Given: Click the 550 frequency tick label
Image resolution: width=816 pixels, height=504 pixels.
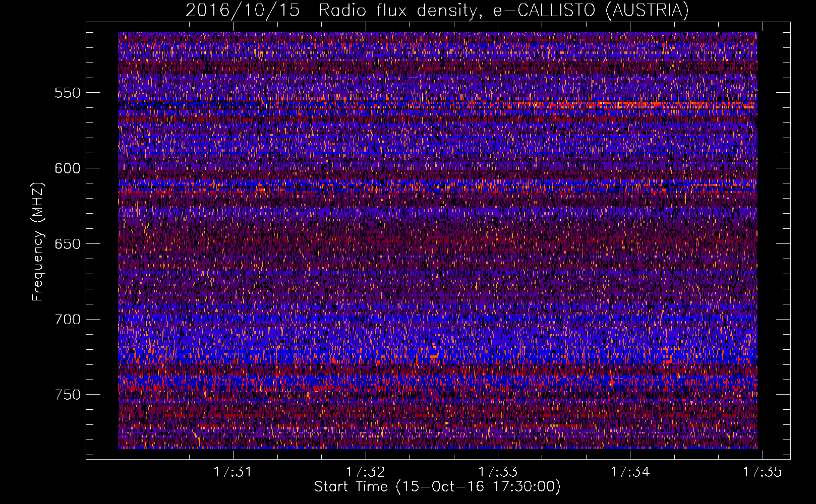Looking at the screenshot, I should click(68, 93).
